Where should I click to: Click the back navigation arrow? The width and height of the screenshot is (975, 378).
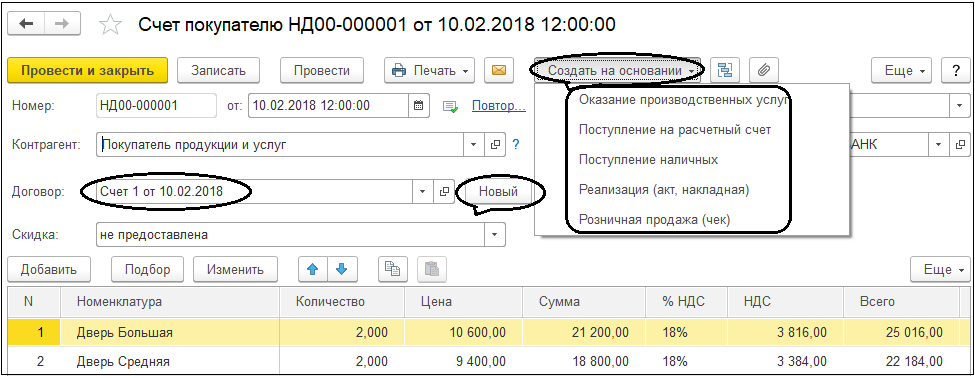click(26, 25)
